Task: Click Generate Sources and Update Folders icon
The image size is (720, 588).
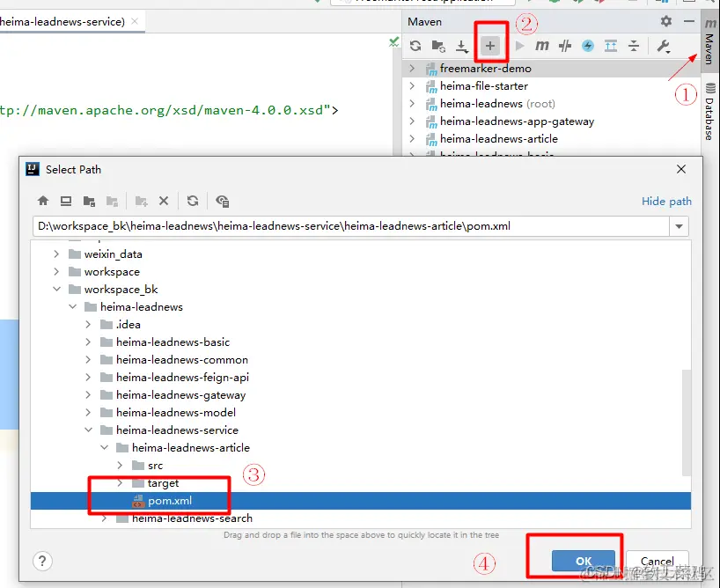Action: coord(438,46)
